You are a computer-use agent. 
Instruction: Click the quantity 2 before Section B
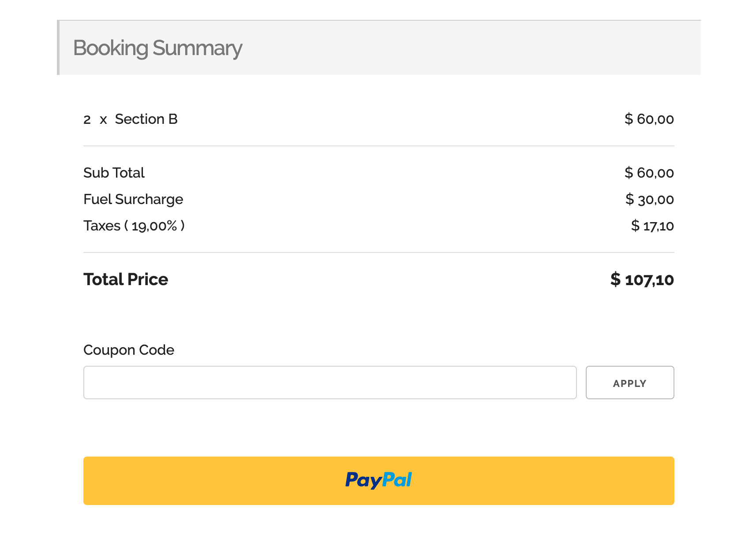click(x=87, y=119)
